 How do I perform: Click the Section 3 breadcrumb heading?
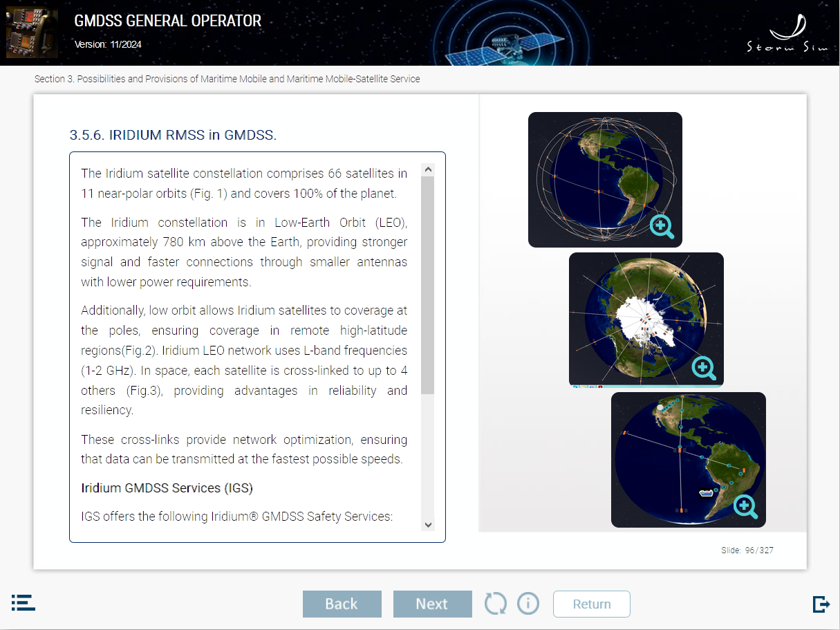tap(227, 79)
